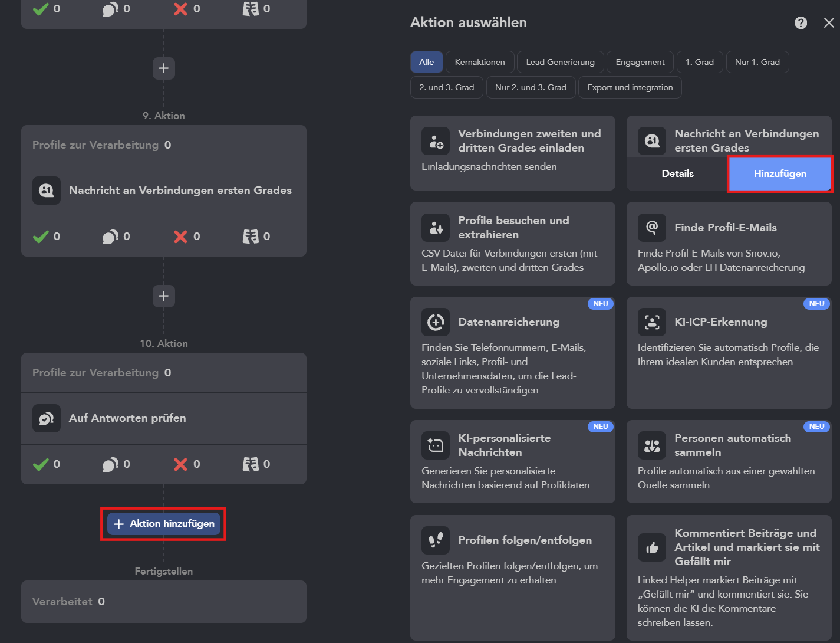Click message icon in 9. Aktion block
This screenshot has width=840, height=643.
pos(47,191)
